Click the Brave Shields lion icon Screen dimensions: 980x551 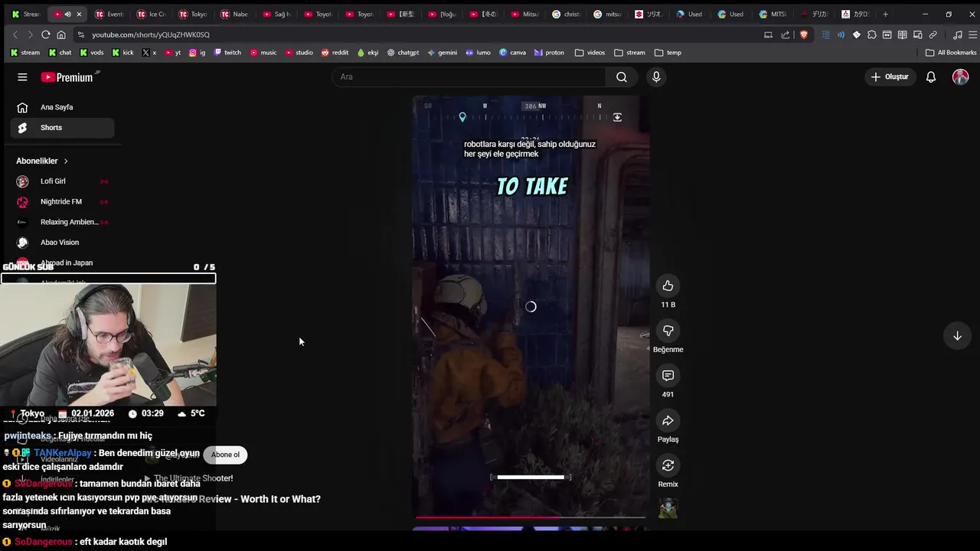[x=803, y=34]
